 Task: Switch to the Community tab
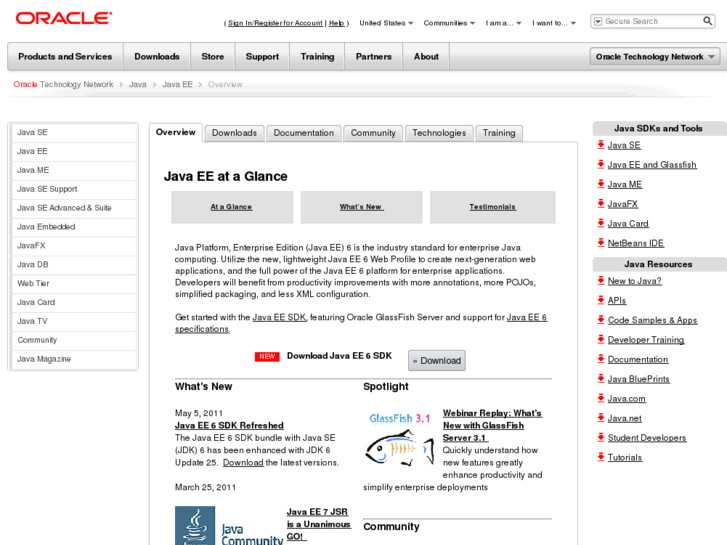click(373, 133)
